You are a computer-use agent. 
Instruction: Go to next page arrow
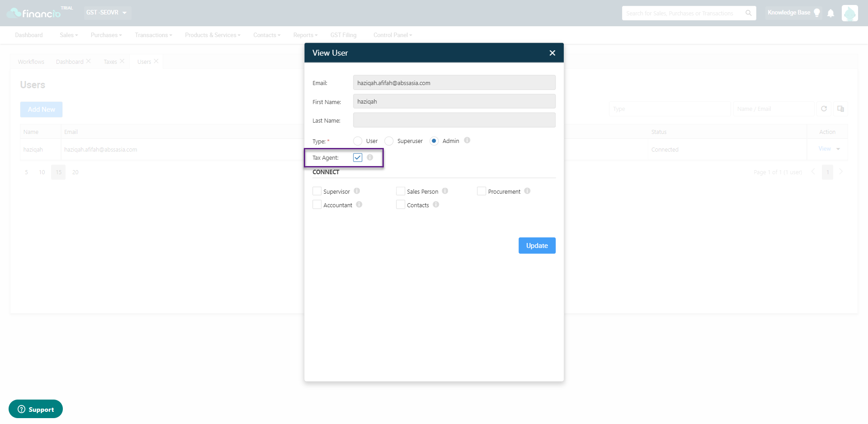pos(841,172)
